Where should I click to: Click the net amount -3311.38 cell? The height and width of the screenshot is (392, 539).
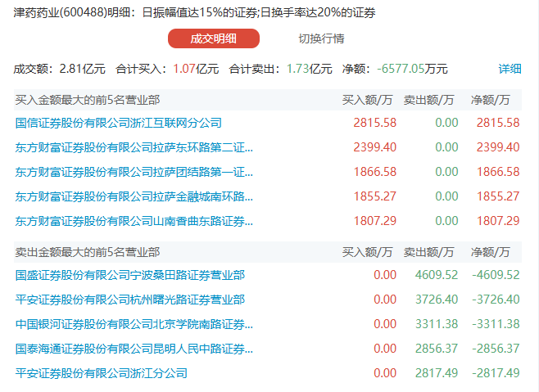tap(496, 324)
